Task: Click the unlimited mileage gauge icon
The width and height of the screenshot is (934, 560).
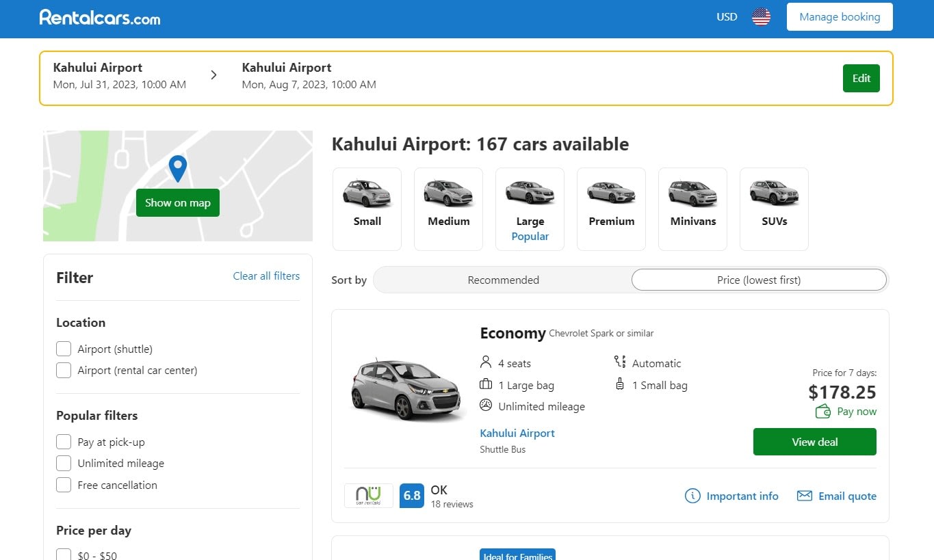Action: (486, 405)
